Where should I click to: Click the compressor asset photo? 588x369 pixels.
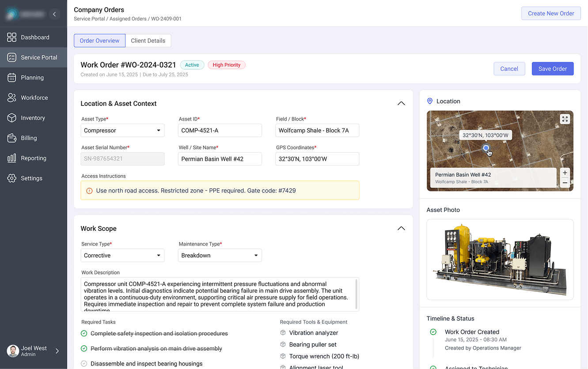pos(500,260)
